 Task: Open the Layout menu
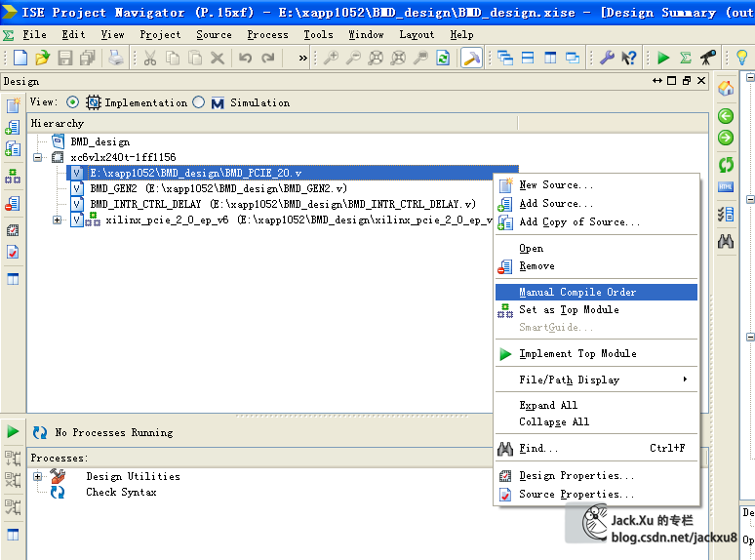click(417, 35)
